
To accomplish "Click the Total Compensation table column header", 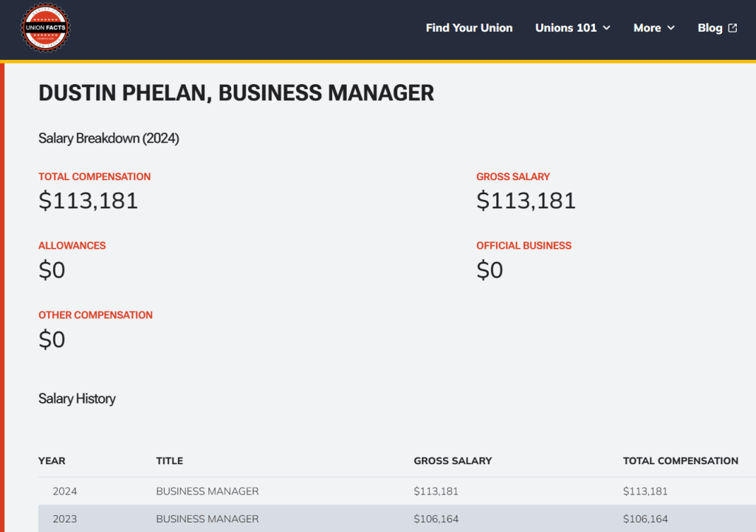I will pos(680,460).
